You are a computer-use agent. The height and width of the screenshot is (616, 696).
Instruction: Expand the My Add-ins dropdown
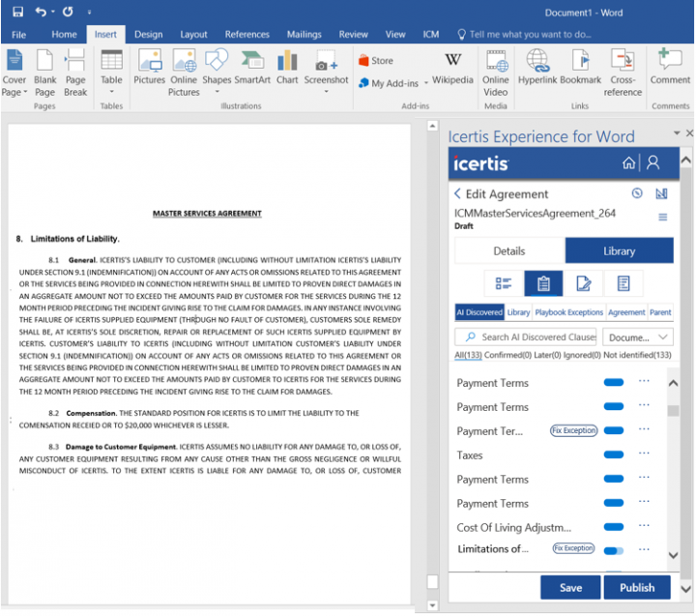coord(426,83)
